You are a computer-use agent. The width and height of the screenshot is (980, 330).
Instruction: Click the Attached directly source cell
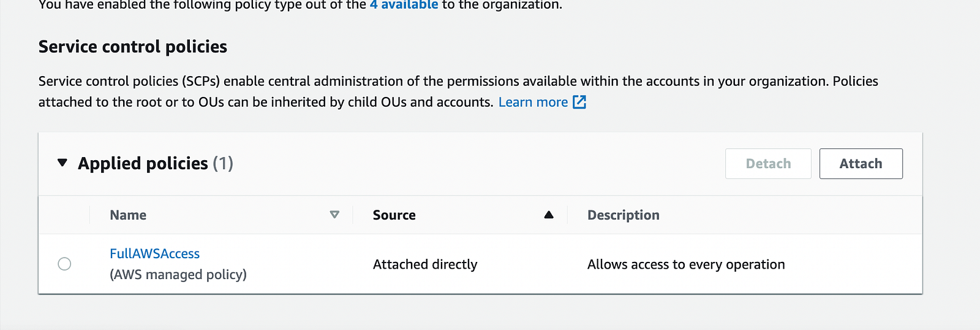[x=425, y=264]
